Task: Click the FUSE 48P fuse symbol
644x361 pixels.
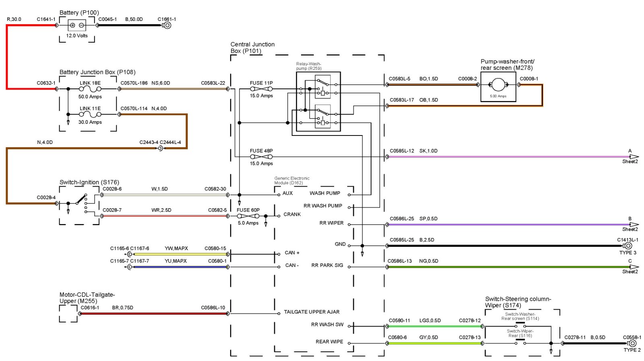Action: (x=261, y=157)
